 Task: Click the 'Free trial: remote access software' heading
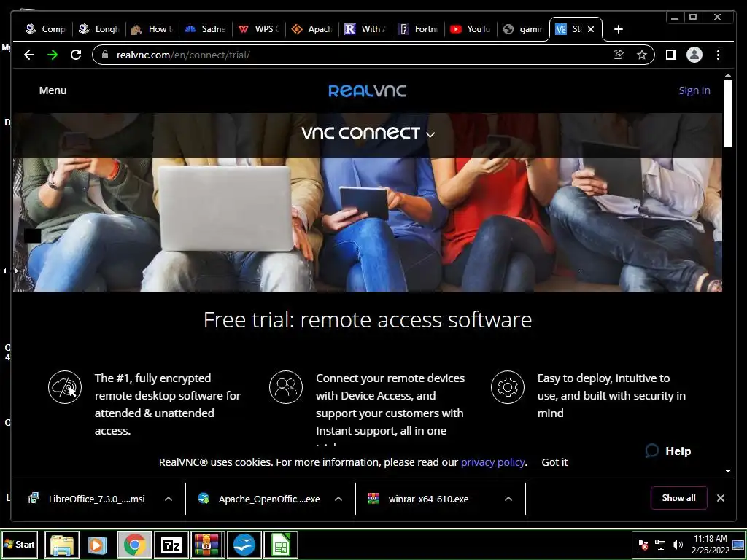tap(368, 319)
